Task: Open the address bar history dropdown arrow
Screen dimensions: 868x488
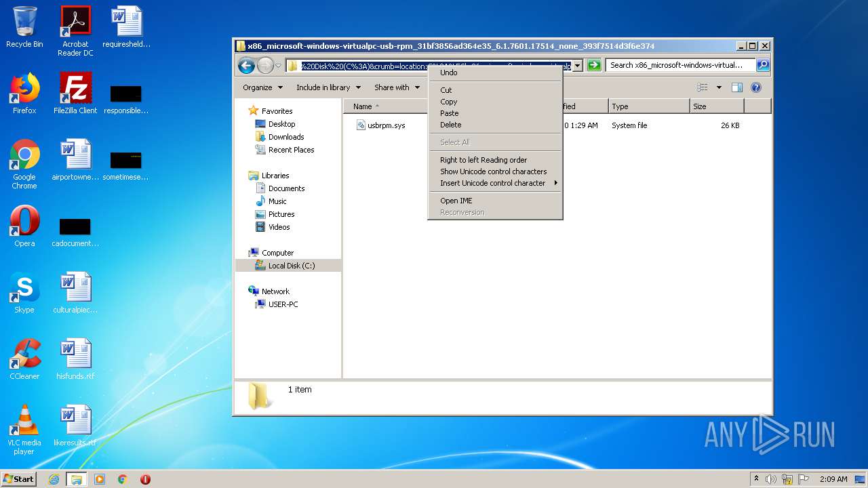Action: [577, 66]
